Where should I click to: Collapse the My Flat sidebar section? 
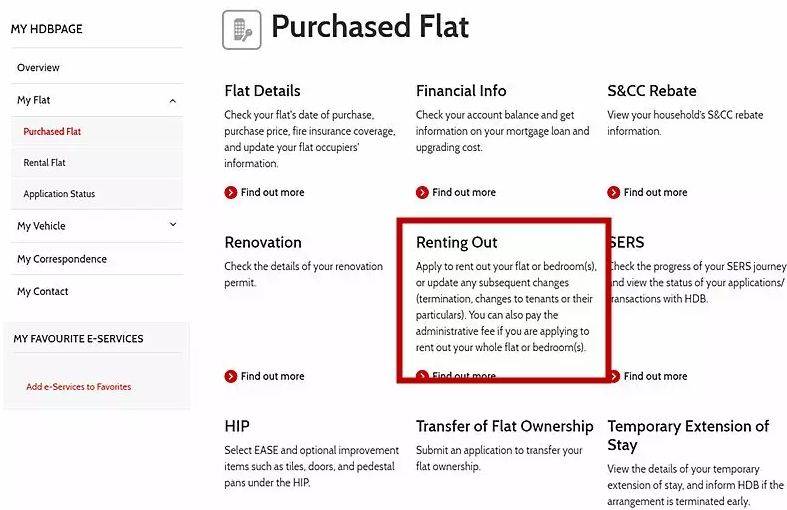(173, 101)
